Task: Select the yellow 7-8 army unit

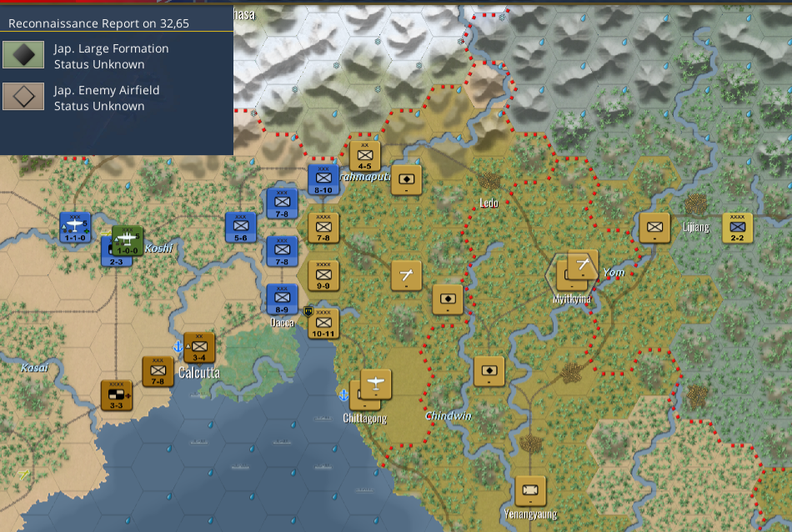Action: pyautogui.click(x=323, y=228)
